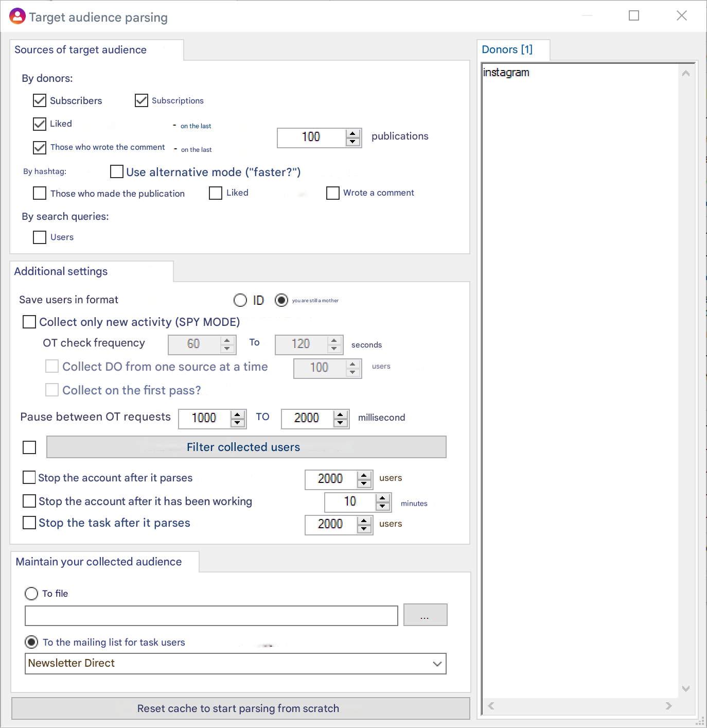Toggle the Liked checkbox under By donors
707x728 pixels.
click(x=40, y=124)
